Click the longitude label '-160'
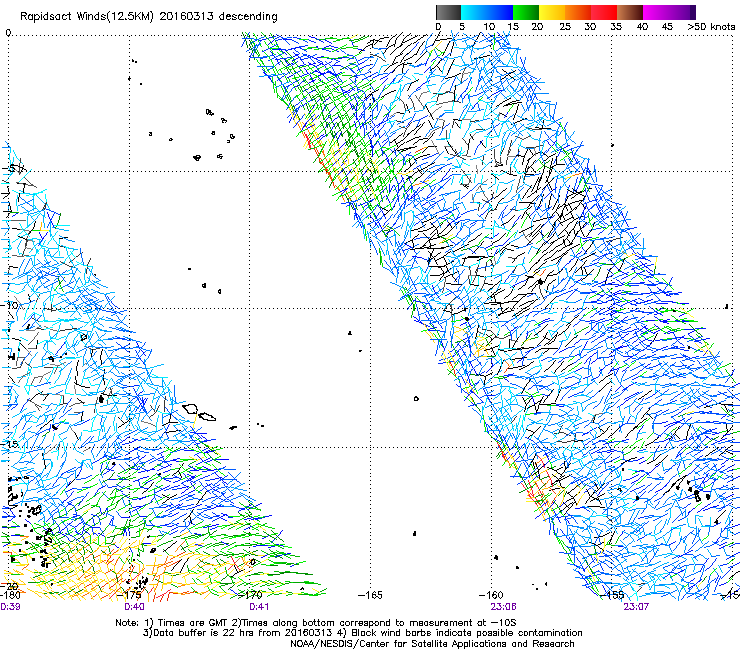 click(x=491, y=595)
